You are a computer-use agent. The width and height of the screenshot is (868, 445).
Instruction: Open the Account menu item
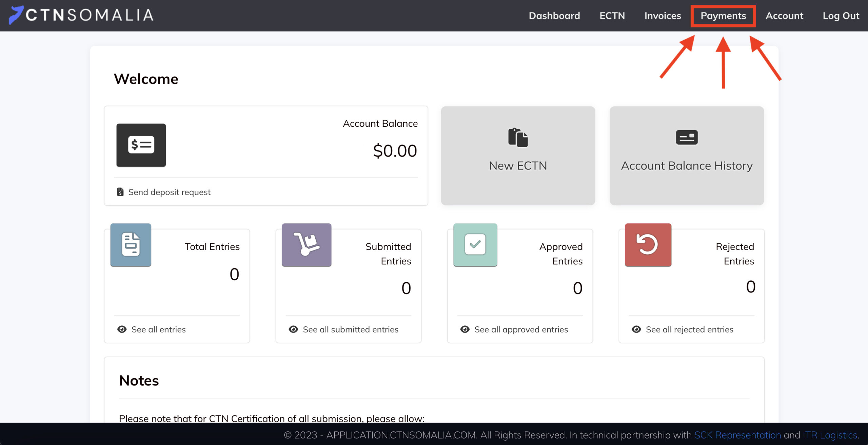[x=784, y=16]
